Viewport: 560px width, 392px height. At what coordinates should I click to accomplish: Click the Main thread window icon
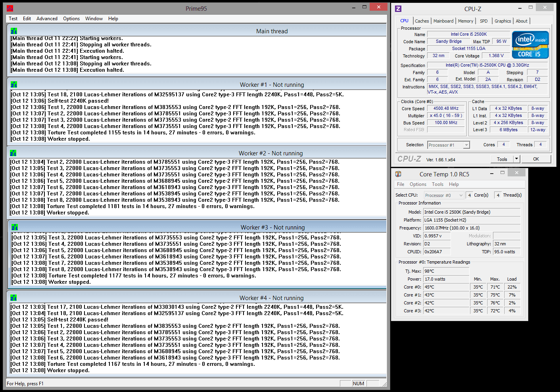(x=14, y=31)
